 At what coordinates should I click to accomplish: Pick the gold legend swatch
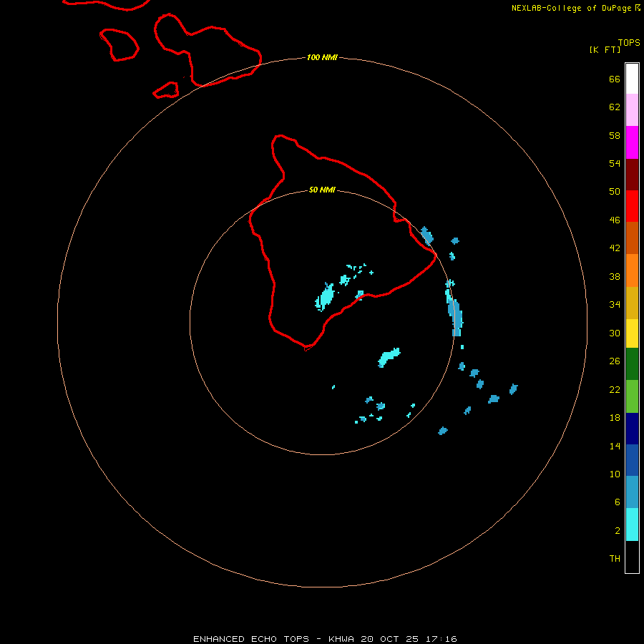[632, 303]
